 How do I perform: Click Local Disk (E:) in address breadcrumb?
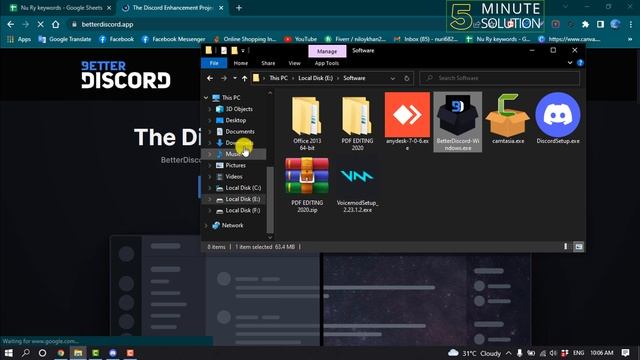click(316, 78)
